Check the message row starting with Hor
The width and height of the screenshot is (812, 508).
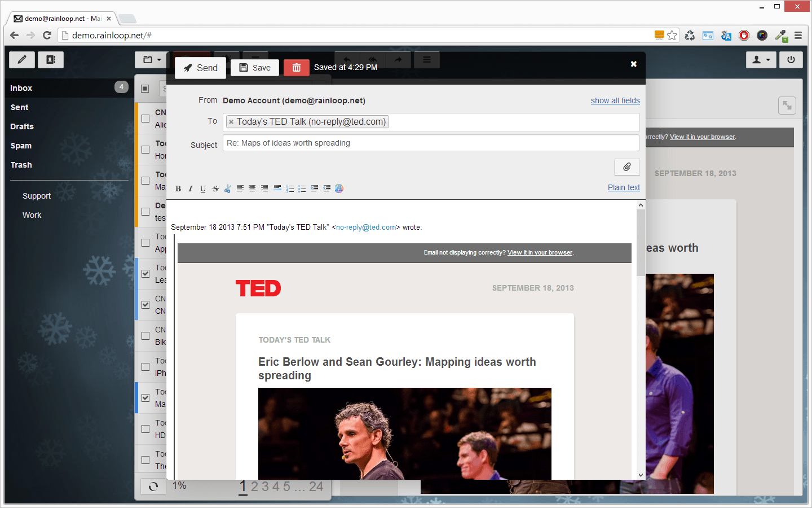[145, 150]
